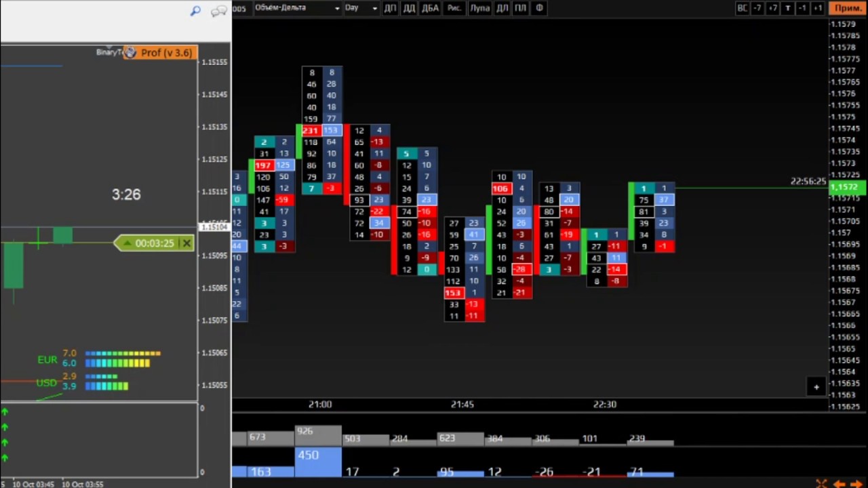Viewport: 868px width, 488px height.
Task: Open the chat bubbles icon
Action: [218, 11]
